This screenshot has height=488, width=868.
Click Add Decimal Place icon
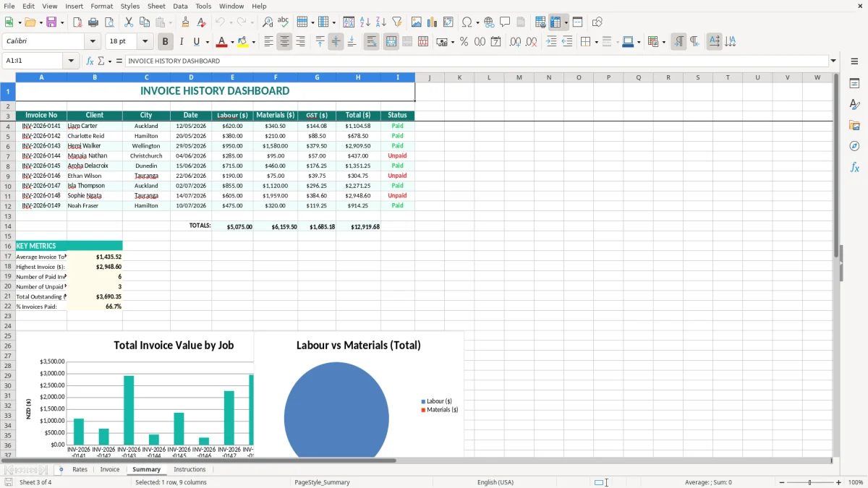pyautogui.click(x=516, y=42)
